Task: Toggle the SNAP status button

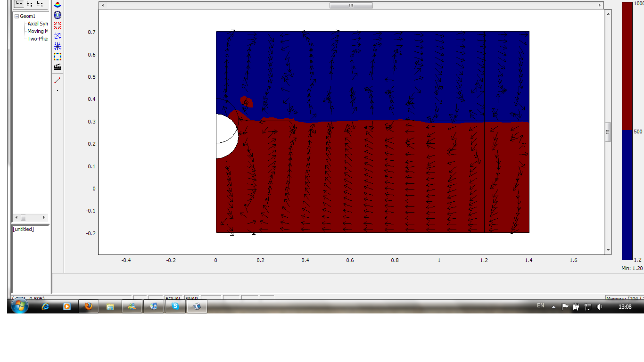Action: coord(192,298)
